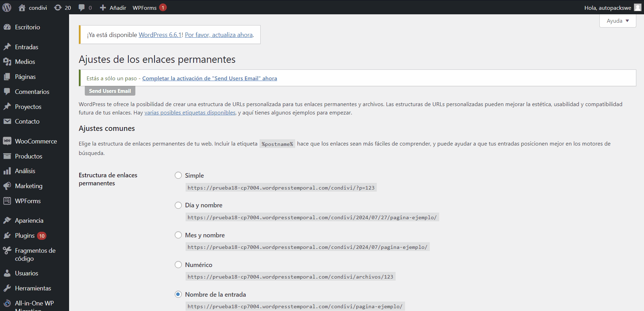Click the Entradas pin icon
This screenshot has height=311, width=644.
point(7,47)
